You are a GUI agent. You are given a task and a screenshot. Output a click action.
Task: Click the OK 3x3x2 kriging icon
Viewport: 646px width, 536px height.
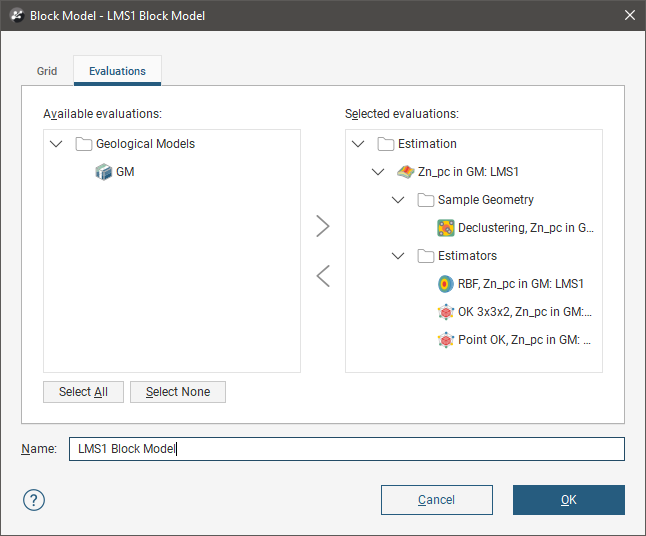[x=445, y=312]
